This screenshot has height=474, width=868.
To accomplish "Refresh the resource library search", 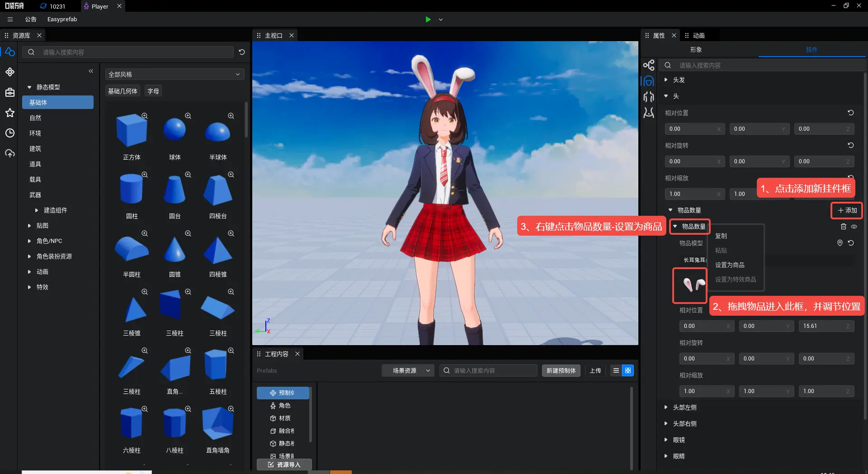I will 242,52.
